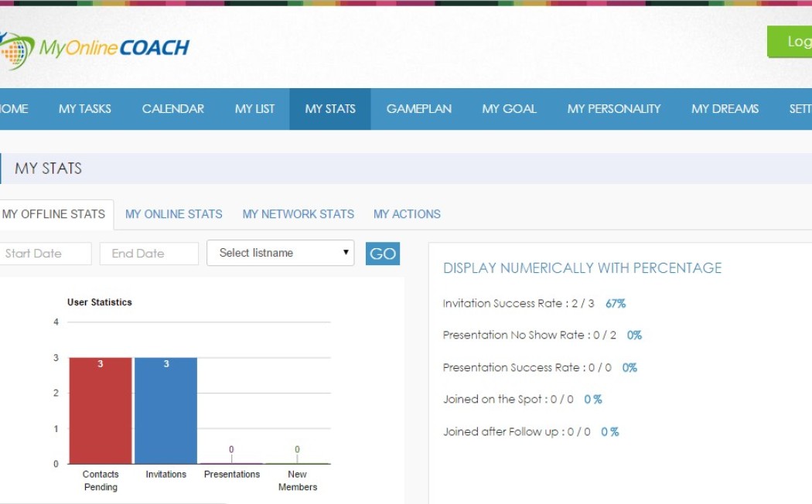
Task: Switch to MY OFFLINE STATS tab
Action: click(54, 214)
